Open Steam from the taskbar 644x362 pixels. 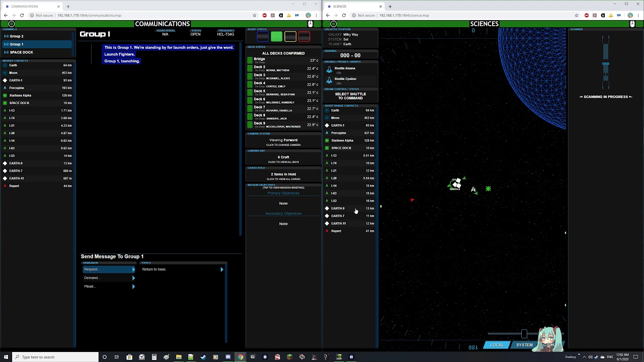coord(203,357)
